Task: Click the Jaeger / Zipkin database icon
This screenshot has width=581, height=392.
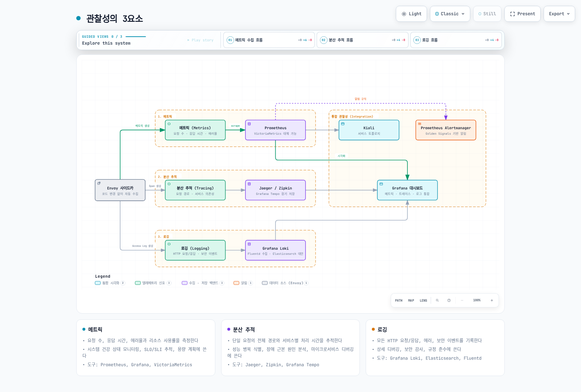Action: pyautogui.click(x=249, y=184)
